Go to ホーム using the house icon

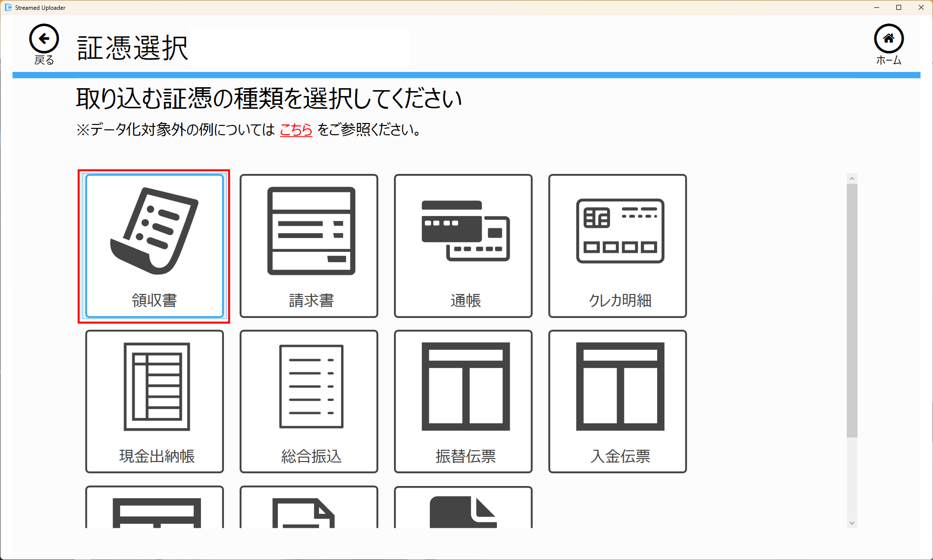[x=888, y=39]
